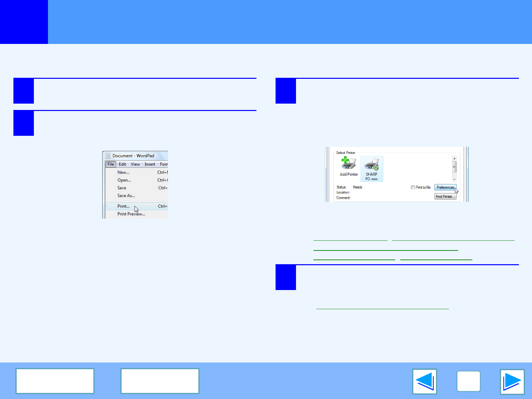
Task: Click the Preferences button
Action: 445,187
